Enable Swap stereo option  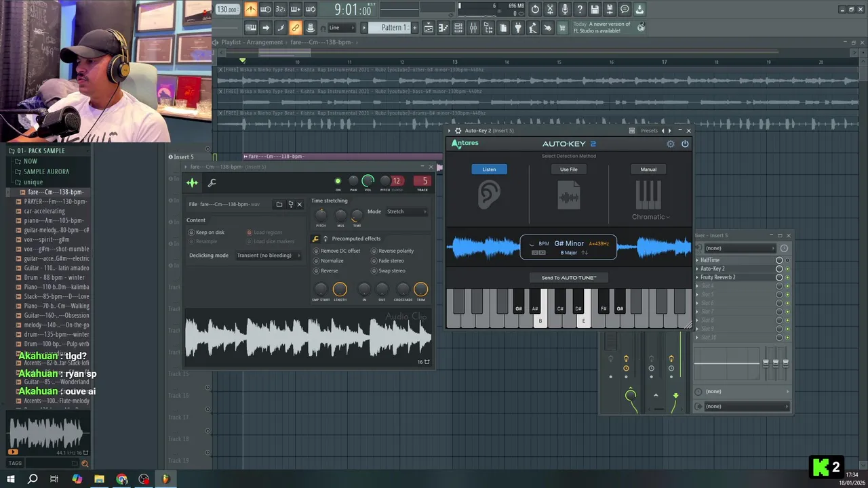point(389,271)
